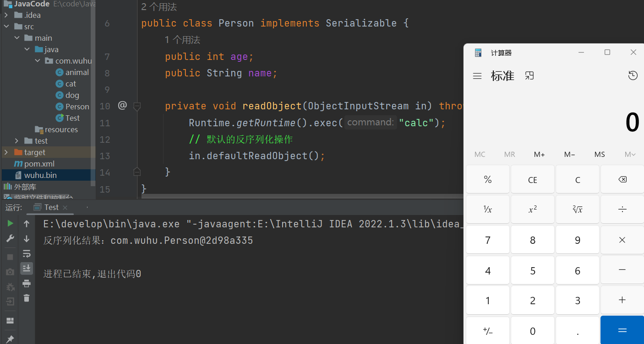Click the reciprocal 1/x key
This screenshot has width=644, height=344.
pos(488,210)
